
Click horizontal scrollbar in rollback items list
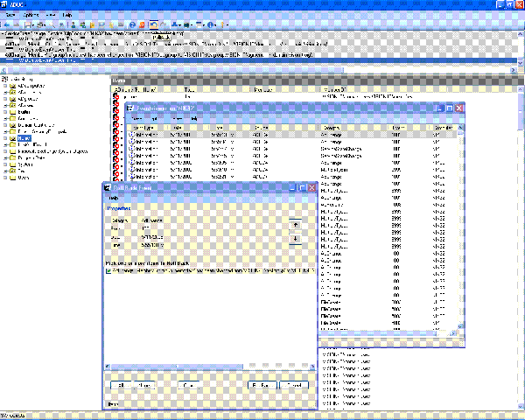175,365
